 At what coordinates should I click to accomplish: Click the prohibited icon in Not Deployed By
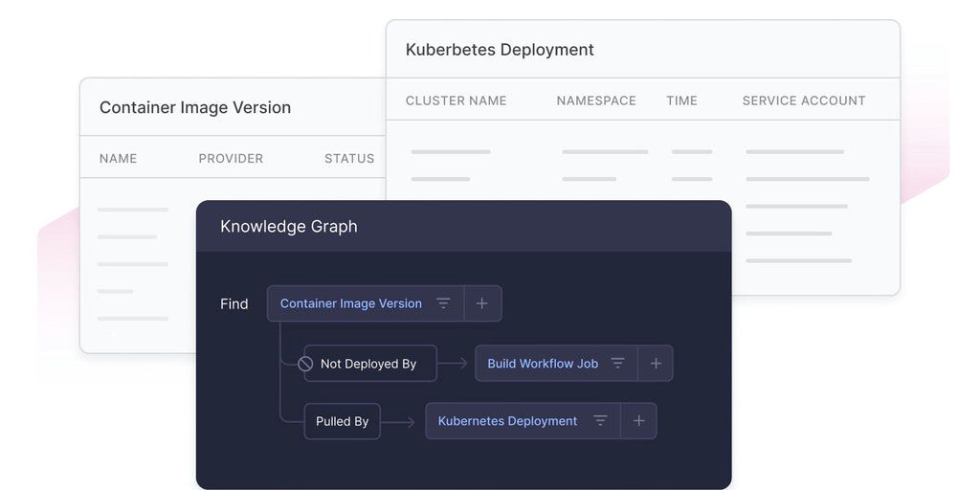(306, 364)
